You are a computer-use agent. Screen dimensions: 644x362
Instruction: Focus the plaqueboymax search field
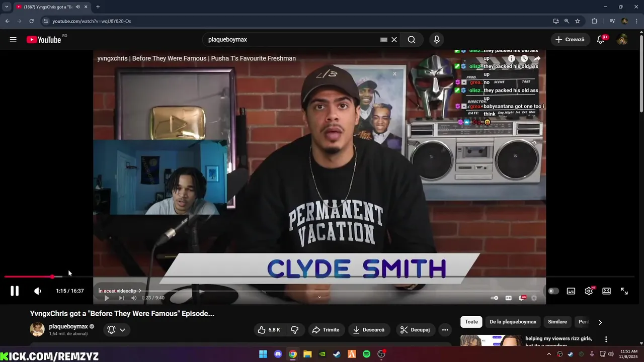pos(292,40)
